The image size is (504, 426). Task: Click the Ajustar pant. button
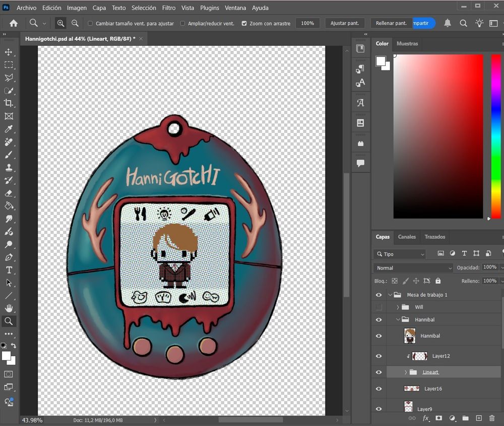[345, 23]
